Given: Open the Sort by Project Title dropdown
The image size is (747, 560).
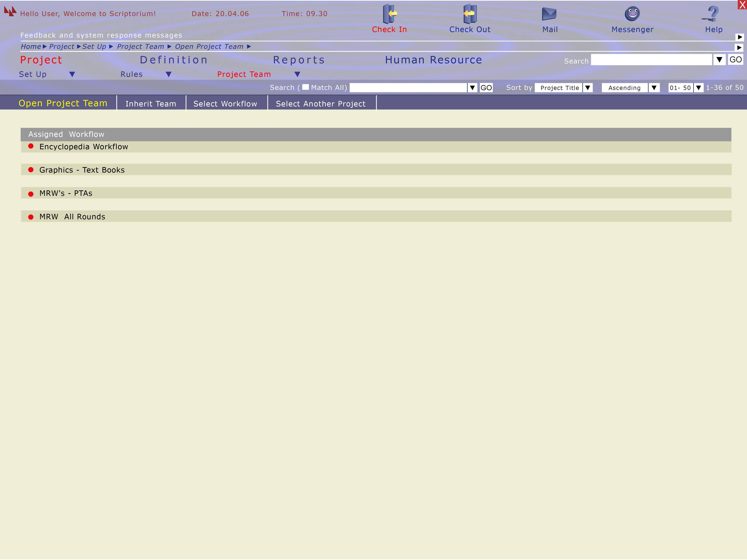Looking at the screenshot, I should pyautogui.click(x=588, y=88).
